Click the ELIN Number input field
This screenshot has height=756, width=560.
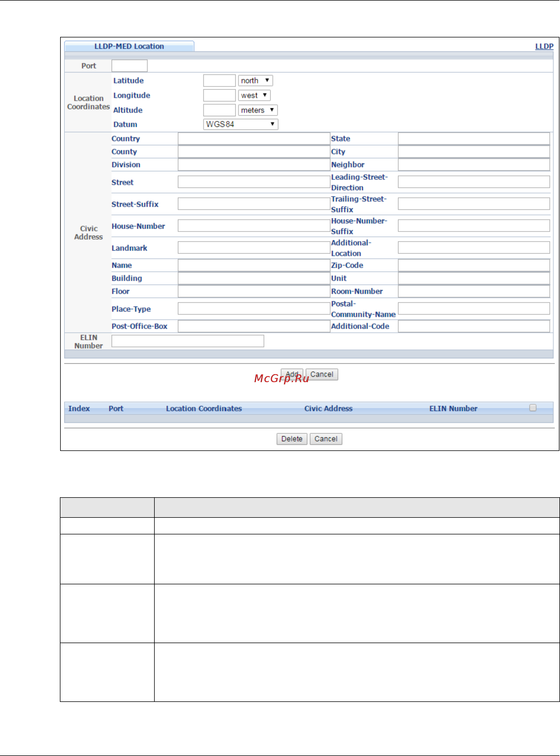[x=188, y=341]
